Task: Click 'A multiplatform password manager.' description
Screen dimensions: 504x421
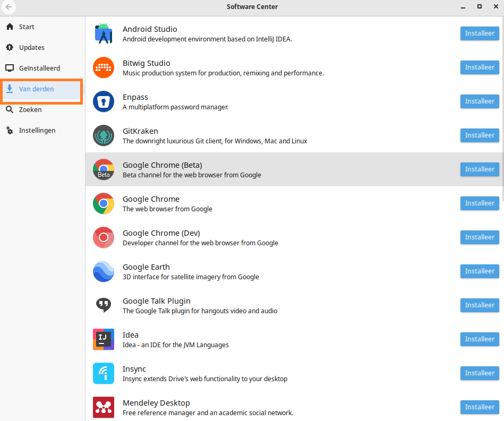Action: pyautogui.click(x=175, y=107)
